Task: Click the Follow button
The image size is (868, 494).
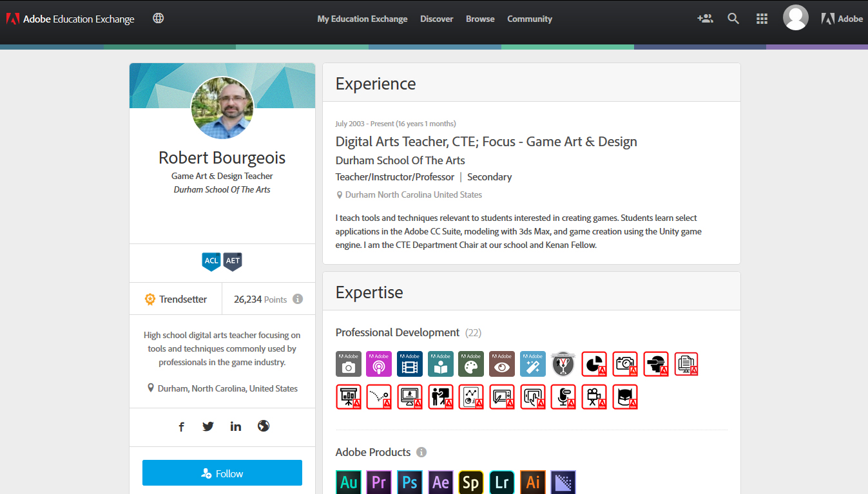Action: [x=222, y=472]
